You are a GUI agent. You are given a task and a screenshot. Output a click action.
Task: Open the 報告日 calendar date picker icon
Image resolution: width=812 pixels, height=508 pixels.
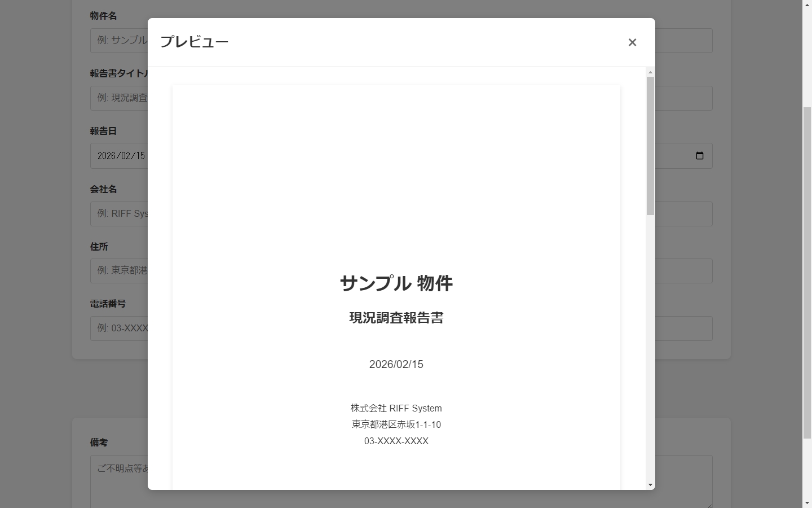(x=699, y=155)
